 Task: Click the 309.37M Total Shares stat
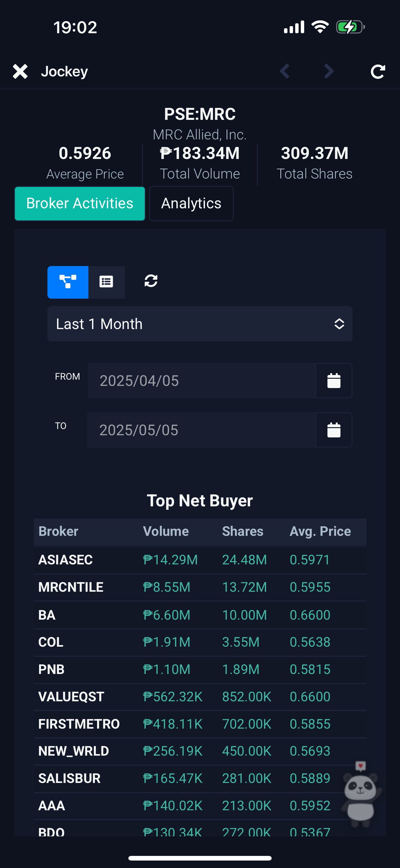[314, 163]
